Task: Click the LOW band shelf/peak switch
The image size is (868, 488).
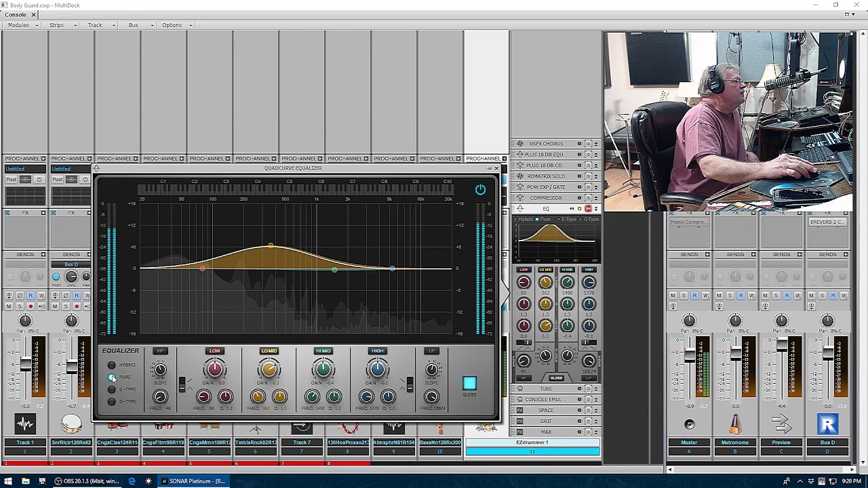Action: pos(182,384)
